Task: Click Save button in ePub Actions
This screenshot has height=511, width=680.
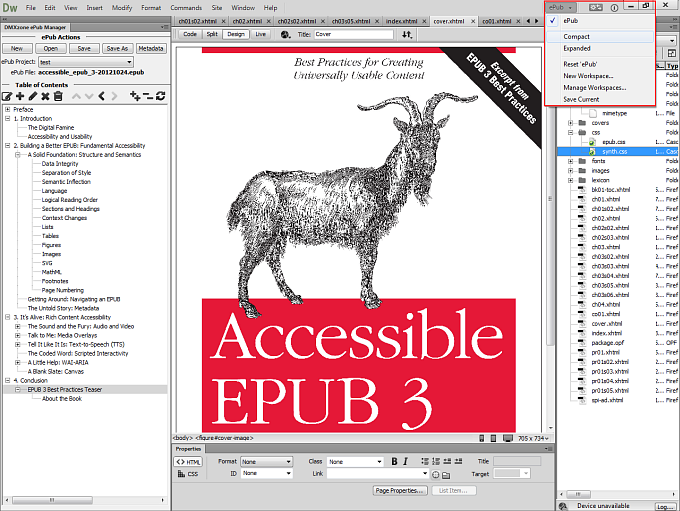Action: [x=84, y=49]
